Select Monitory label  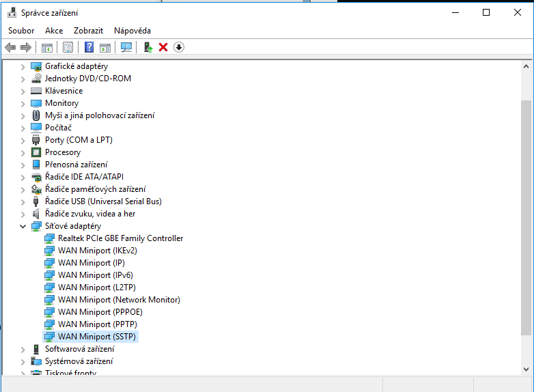point(61,103)
